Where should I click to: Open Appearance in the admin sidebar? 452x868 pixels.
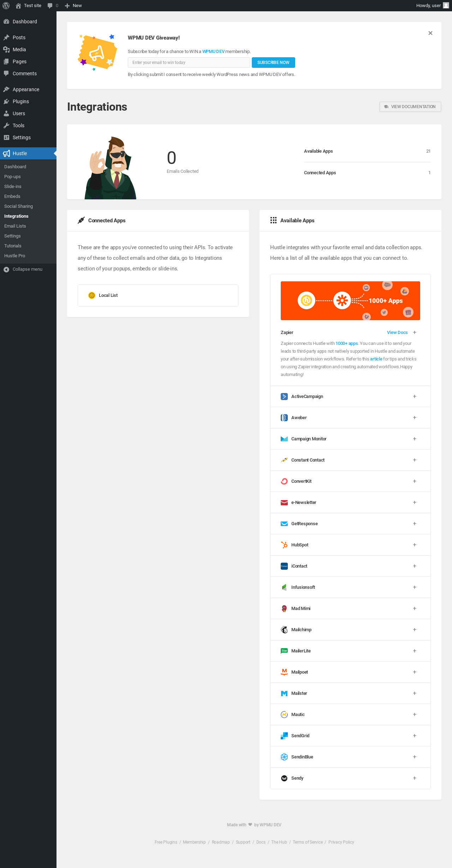coord(28,89)
